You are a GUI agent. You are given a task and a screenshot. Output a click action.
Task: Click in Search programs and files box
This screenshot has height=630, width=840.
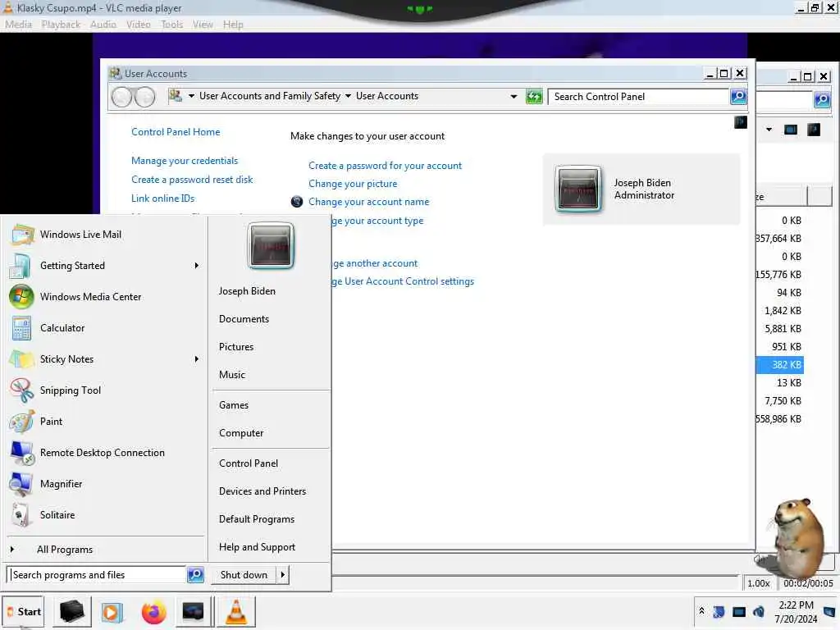tap(97, 575)
